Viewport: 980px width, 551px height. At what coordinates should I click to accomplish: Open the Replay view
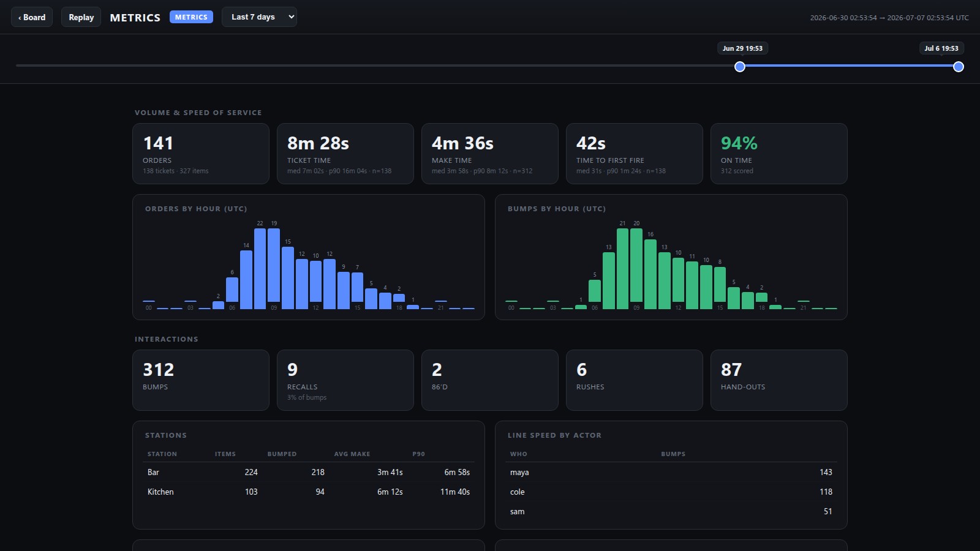pos(81,17)
